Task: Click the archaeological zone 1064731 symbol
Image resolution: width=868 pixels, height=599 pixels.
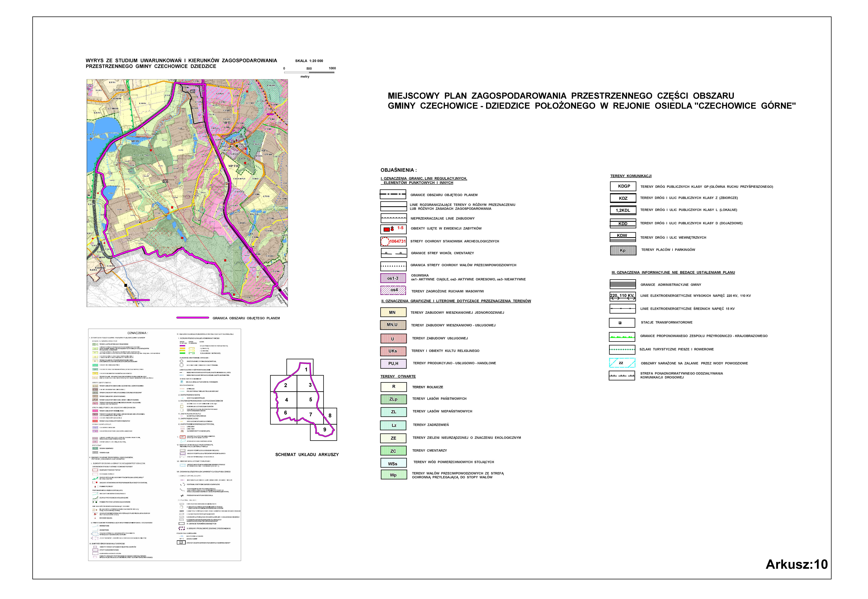Action: [x=393, y=241]
